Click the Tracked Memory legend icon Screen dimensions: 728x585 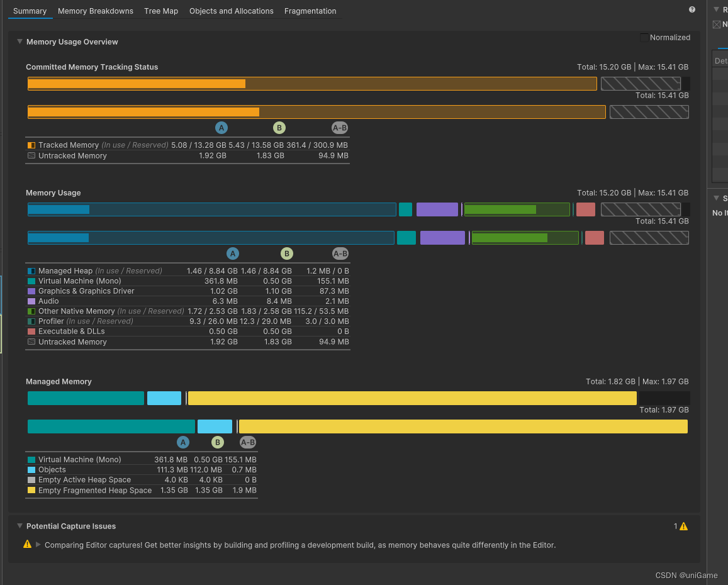(x=31, y=145)
